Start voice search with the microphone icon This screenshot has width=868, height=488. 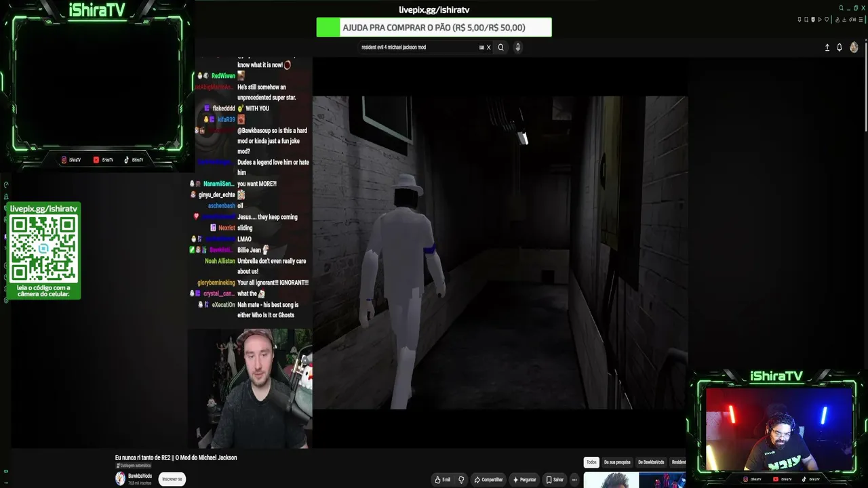[518, 47]
